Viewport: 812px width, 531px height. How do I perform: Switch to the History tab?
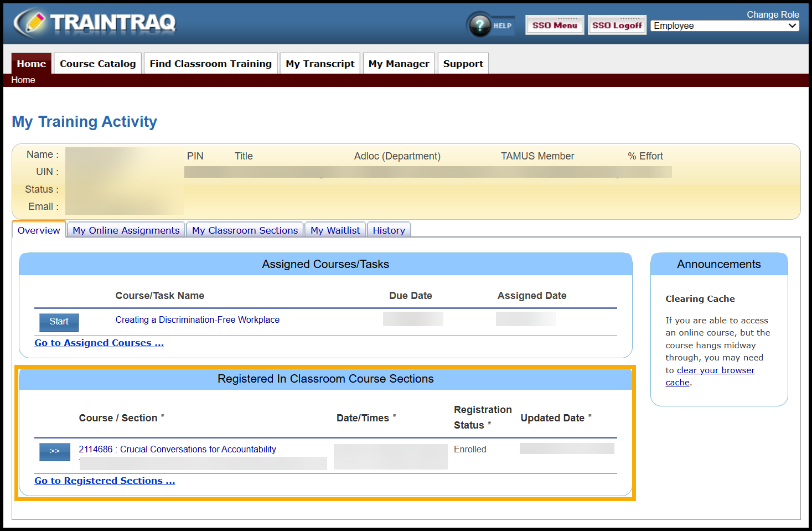click(x=389, y=230)
